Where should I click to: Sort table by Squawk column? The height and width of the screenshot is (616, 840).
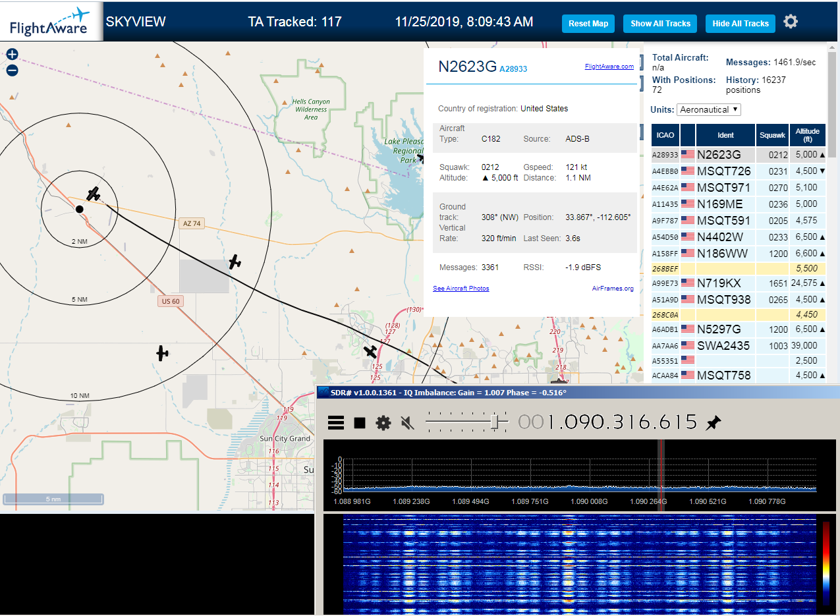pos(772,135)
